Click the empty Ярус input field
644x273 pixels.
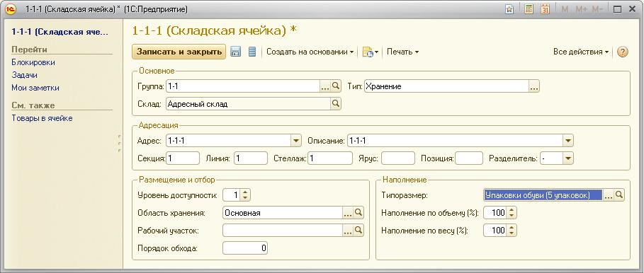click(398, 158)
